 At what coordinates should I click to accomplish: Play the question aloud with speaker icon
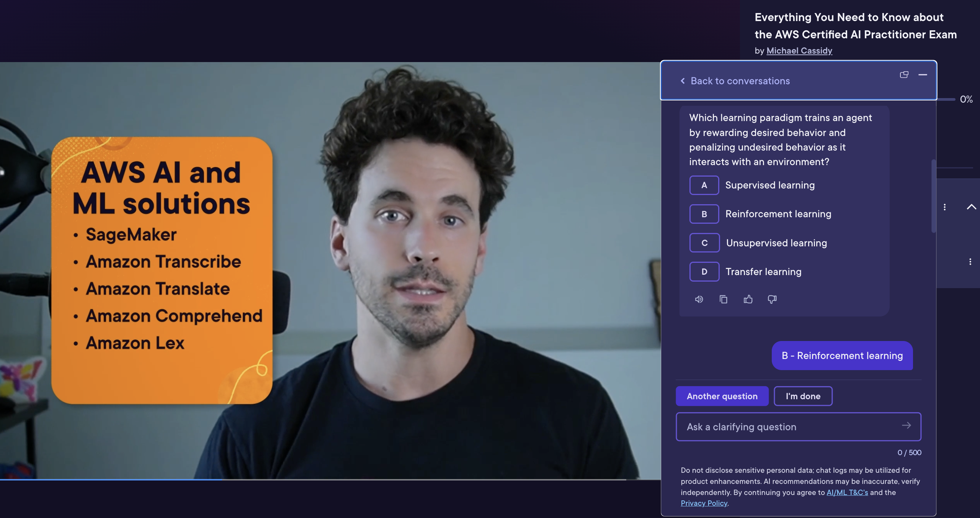[x=699, y=299]
